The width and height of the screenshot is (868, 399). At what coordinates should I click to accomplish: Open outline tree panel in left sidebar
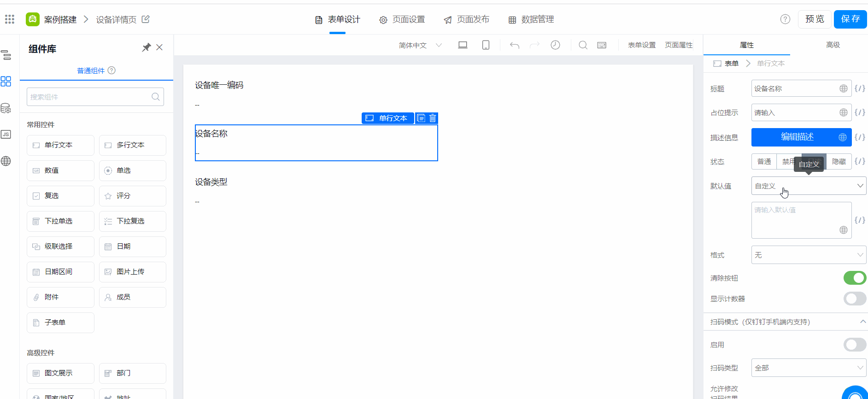6,55
